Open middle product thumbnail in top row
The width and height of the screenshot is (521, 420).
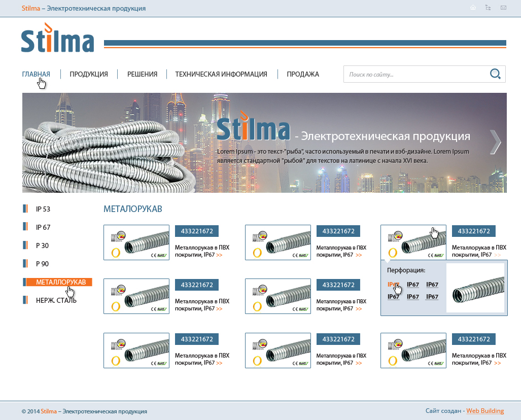[x=278, y=242]
